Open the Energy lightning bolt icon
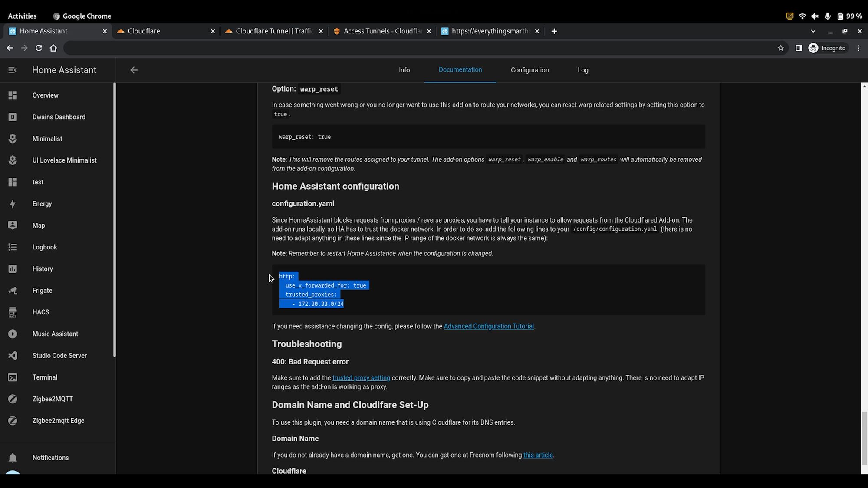The height and width of the screenshot is (488, 868). point(13,204)
